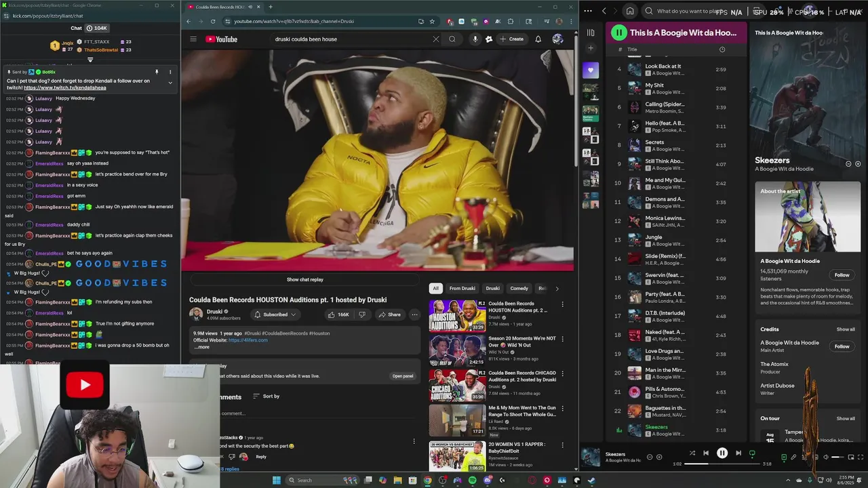
Task: Open the Spotify lyrics microphone icon
Action: pyautogui.click(x=793, y=457)
